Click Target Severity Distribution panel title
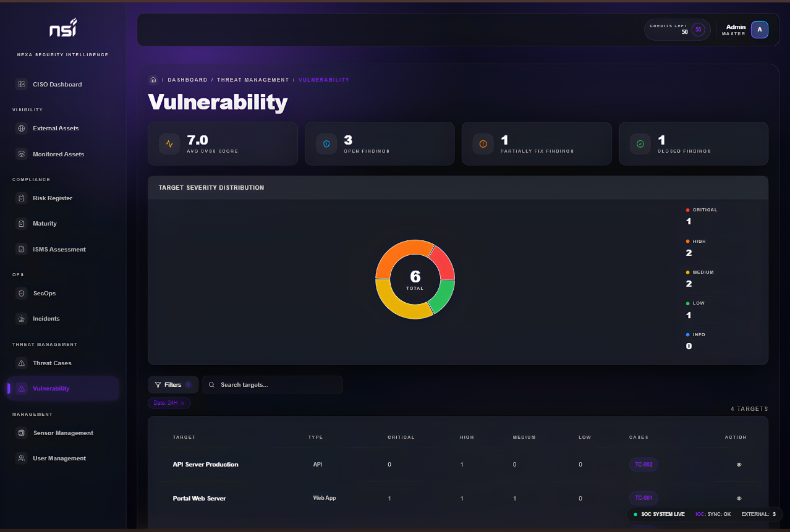This screenshot has height=532, width=790. click(211, 188)
